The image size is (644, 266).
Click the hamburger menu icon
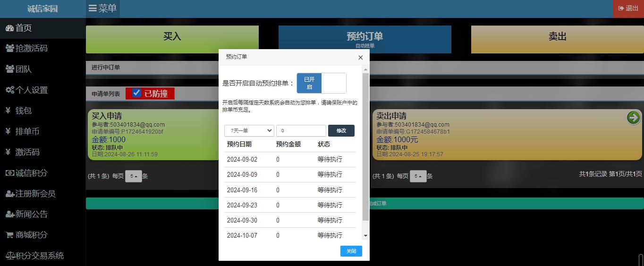[93, 9]
